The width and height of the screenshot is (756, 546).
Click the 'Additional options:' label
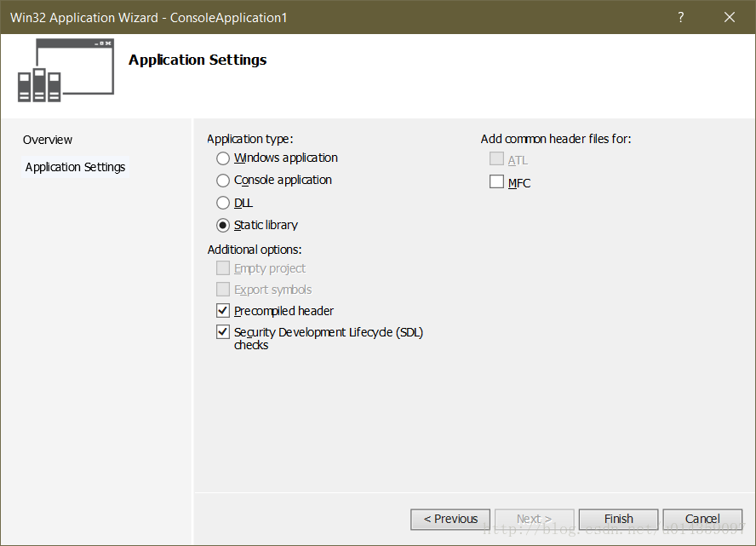point(255,250)
